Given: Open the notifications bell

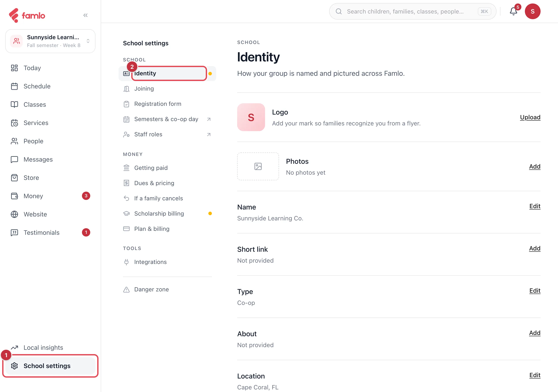Looking at the screenshot, I should pos(513,11).
